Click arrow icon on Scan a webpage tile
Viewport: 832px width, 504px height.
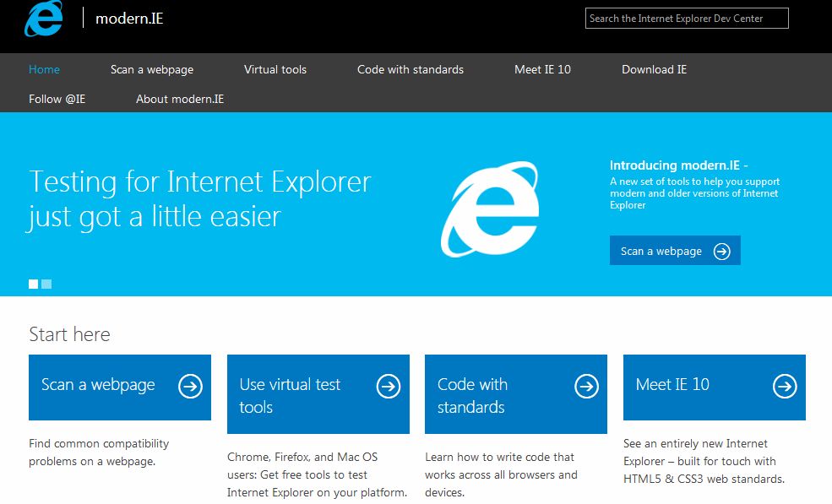[x=191, y=387]
